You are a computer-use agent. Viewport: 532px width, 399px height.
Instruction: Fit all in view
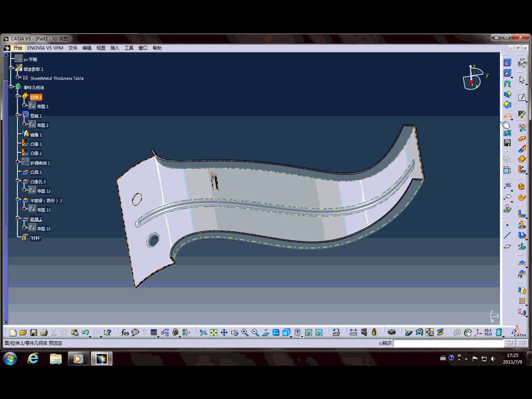(x=214, y=332)
